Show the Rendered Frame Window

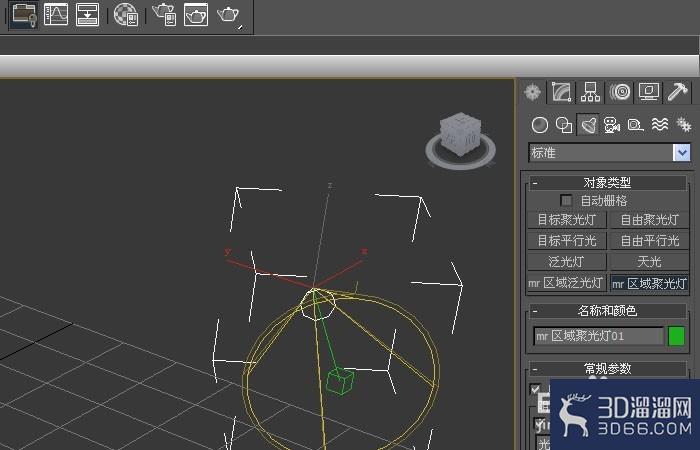[x=196, y=14]
